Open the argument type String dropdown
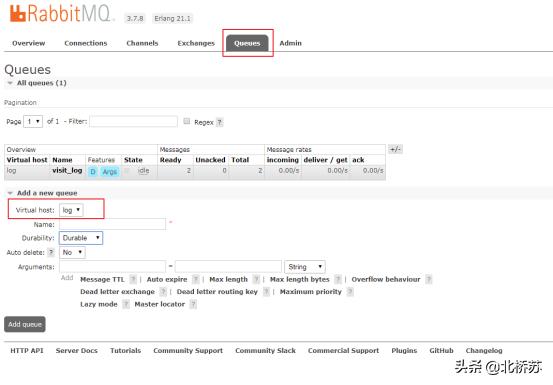The width and height of the screenshot is (553, 385). tap(305, 267)
